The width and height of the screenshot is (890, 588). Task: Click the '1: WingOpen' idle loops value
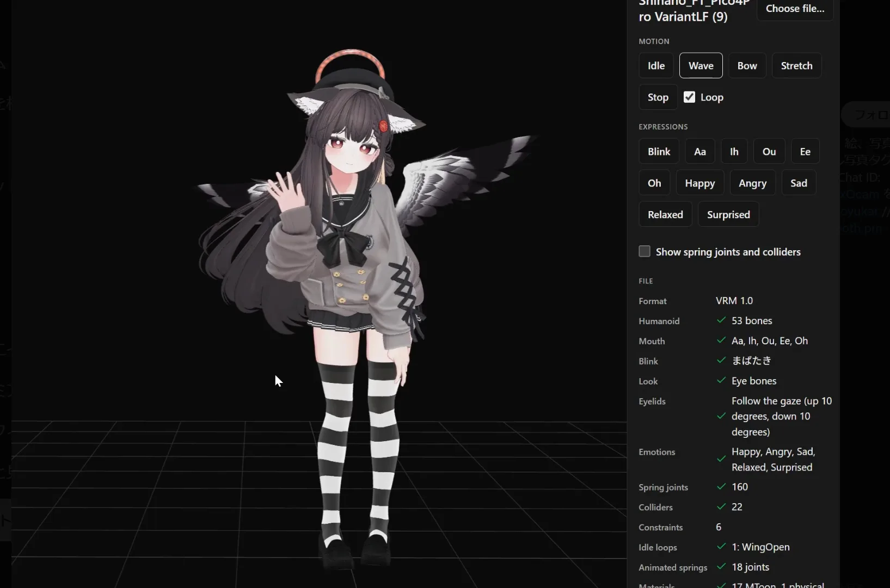click(760, 547)
